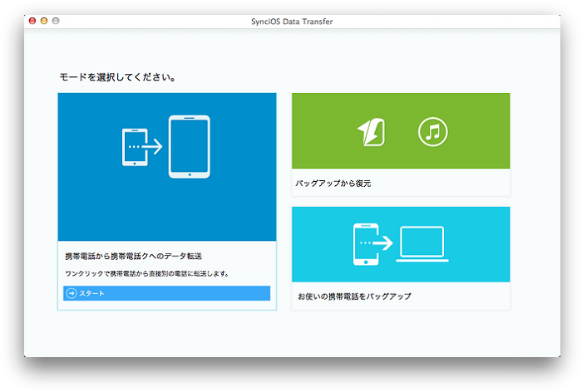Click the gray zoom window button
Viewport: 582px width, 392px height.
[x=56, y=21]
